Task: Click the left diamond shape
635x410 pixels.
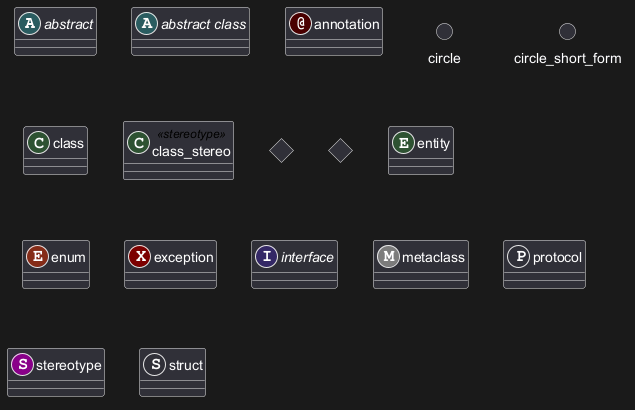Action: click(x=282, y=151)
